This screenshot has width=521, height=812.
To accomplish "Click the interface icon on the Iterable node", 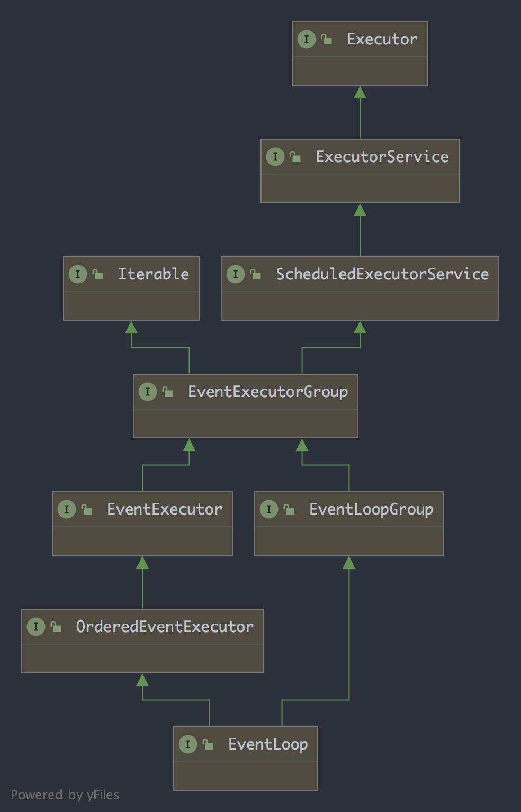I will (78, 274).
